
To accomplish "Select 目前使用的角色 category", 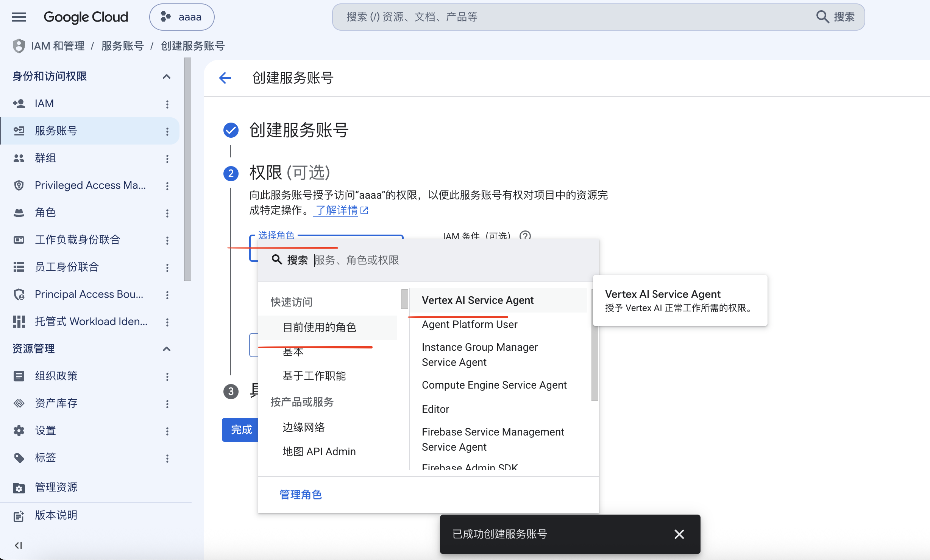I will 328,327.
